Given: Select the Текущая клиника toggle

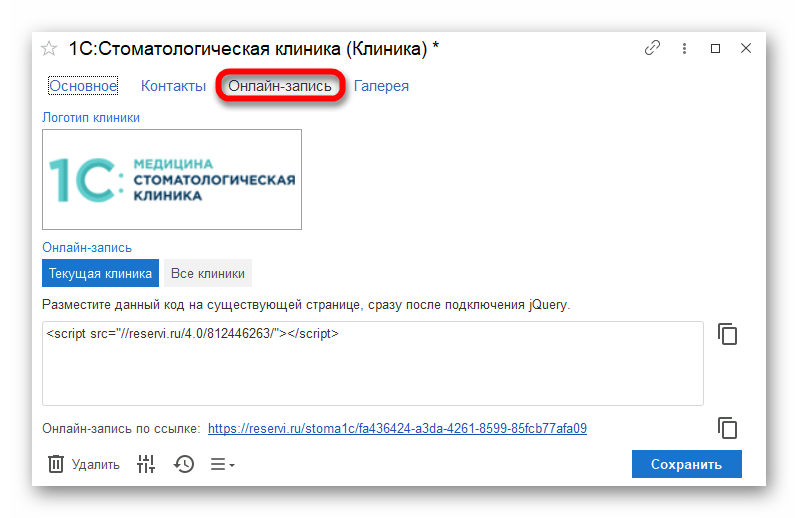Looking at the screenshot, I should tap(100, 273).
